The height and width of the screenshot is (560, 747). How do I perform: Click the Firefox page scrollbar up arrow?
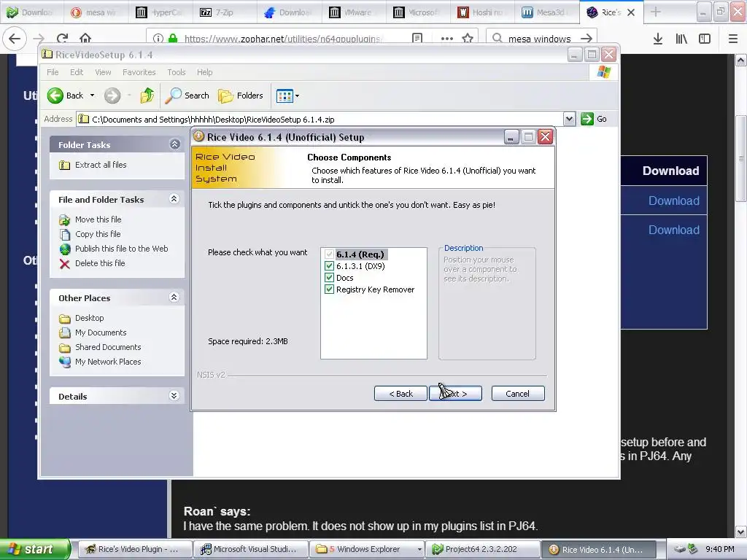(x=741, y=60)
